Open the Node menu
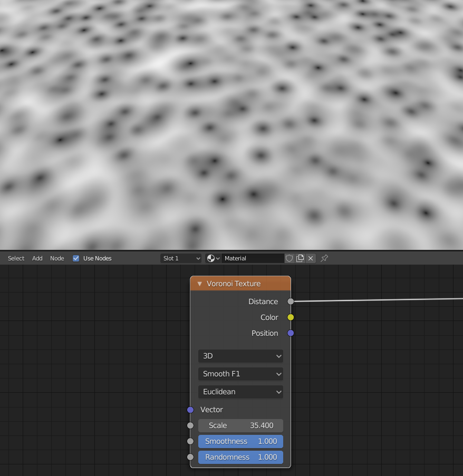This screenshot has width=463, height=476. 57,258
